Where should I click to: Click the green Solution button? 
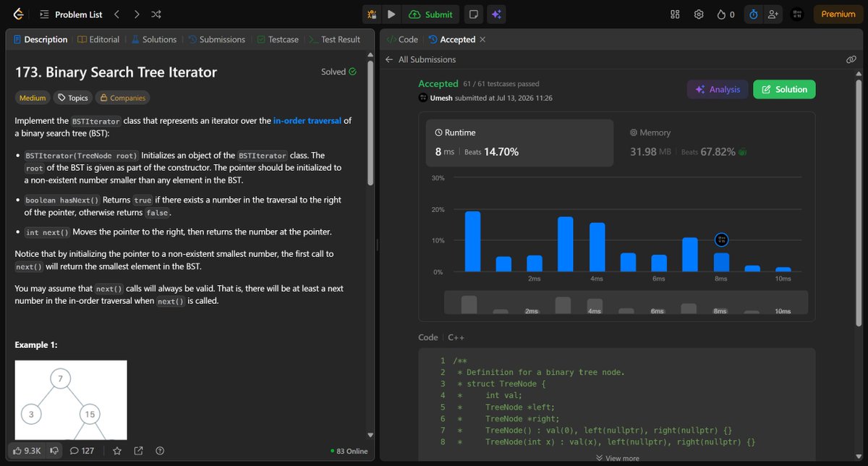[784, 89]
